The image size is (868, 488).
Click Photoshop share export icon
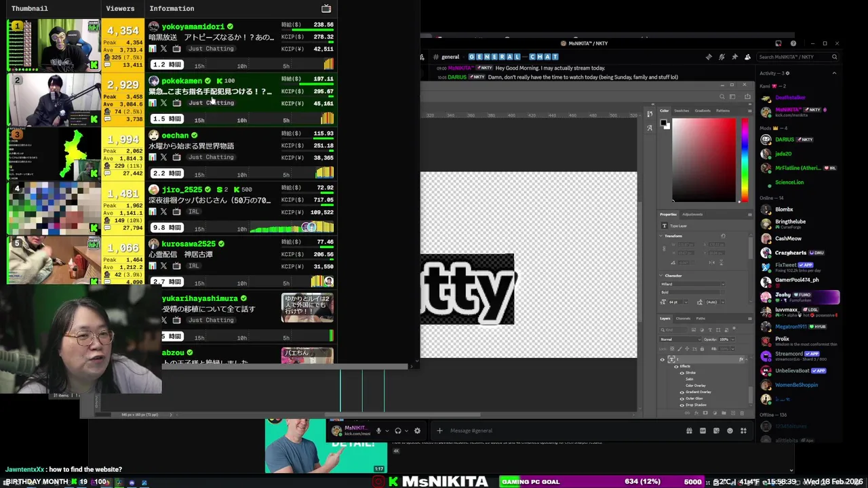(747, 96)
